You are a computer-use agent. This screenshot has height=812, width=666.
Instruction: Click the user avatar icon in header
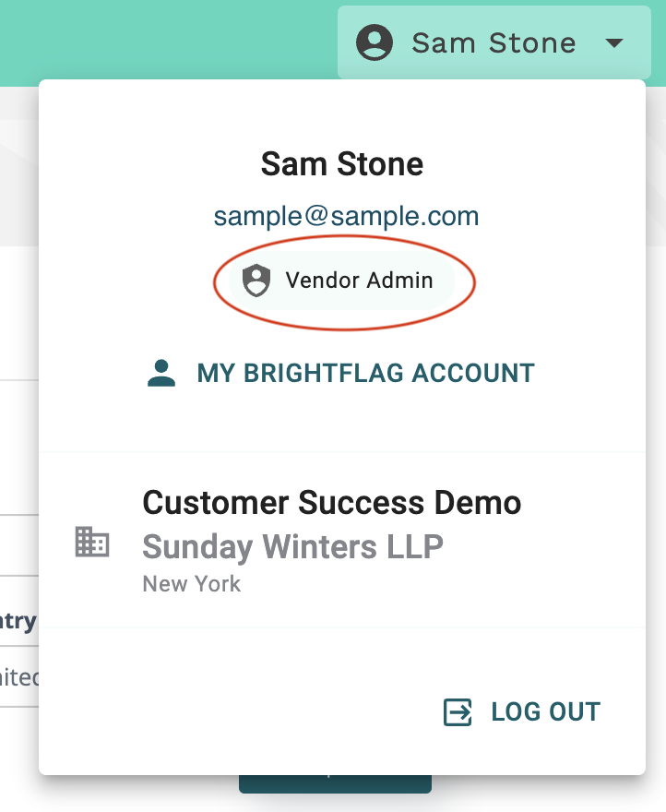click(374, 42)
